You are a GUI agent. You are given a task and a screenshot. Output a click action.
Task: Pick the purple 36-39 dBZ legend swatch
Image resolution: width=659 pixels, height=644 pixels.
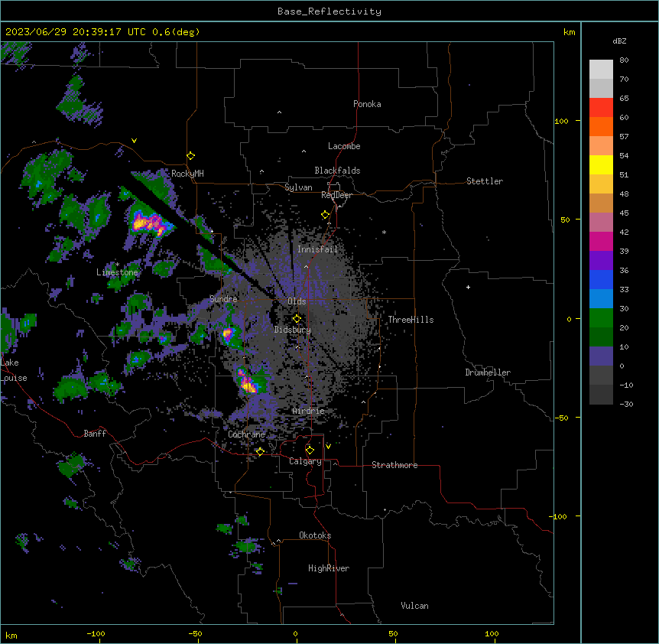coord(601,260)
